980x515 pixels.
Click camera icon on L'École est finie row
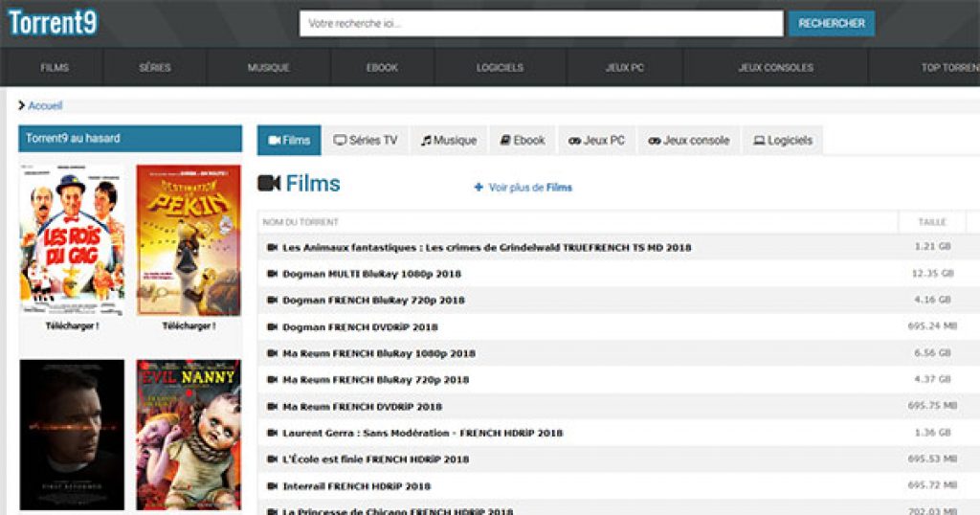pos(273,459)
